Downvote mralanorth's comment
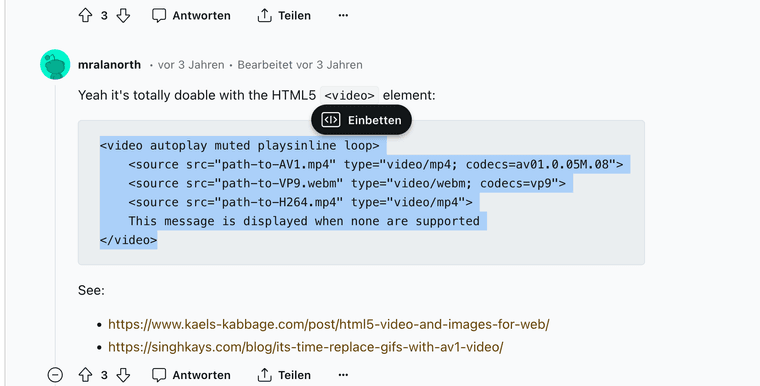The height and width of the screenshot is (386, 760). [124, 375]
